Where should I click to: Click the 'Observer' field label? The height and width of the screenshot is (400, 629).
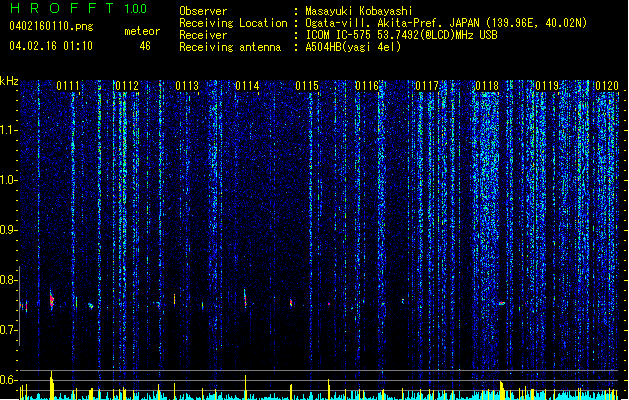[x=203, y=11]
